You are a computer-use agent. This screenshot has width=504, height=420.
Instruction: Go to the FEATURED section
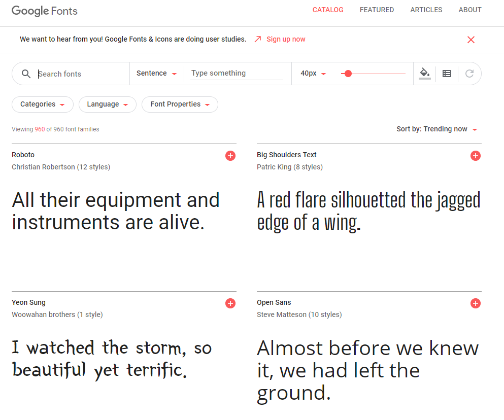(377, 10)
